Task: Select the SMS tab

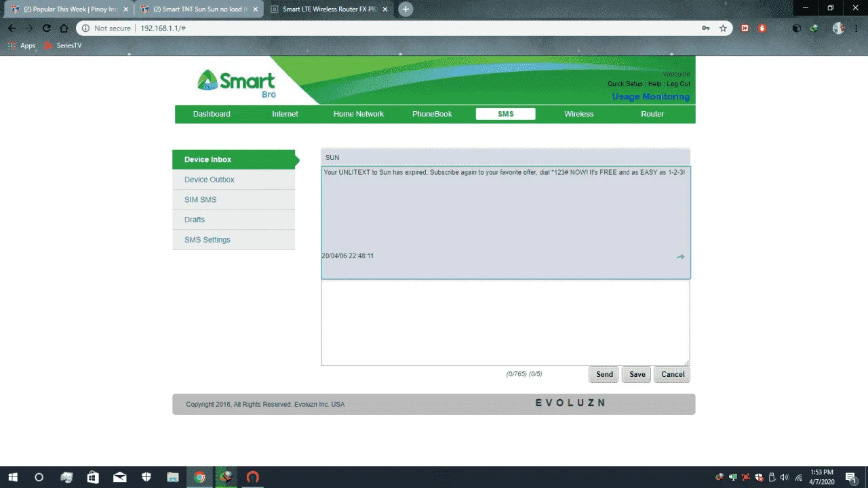Action: 506,114
